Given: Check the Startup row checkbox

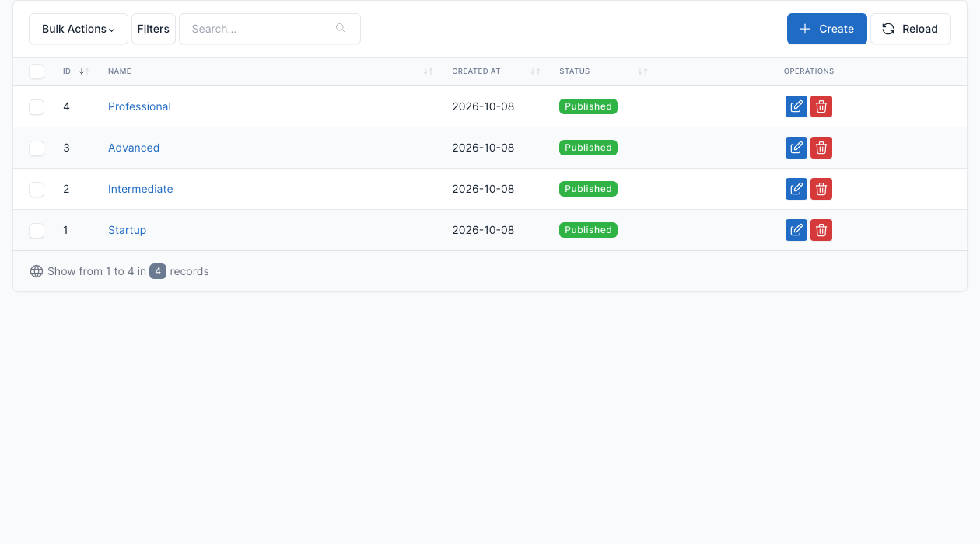Looking at the screenshot, I should point(37,231).
